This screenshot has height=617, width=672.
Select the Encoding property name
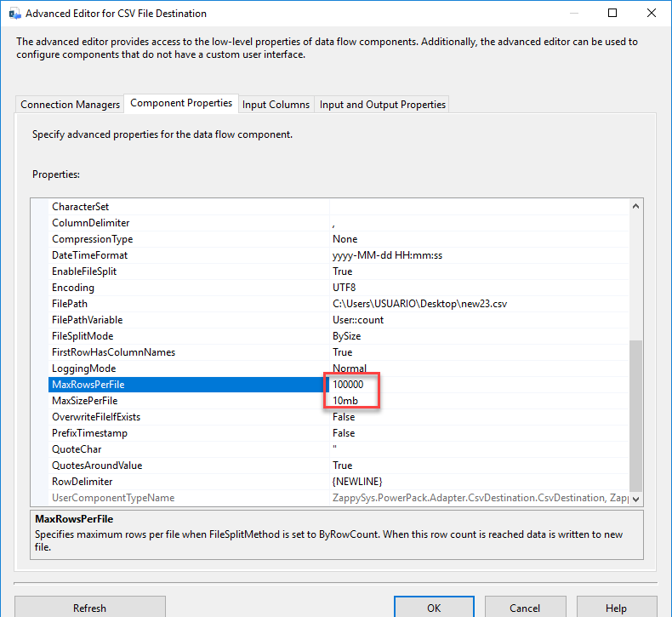point(73,288)
